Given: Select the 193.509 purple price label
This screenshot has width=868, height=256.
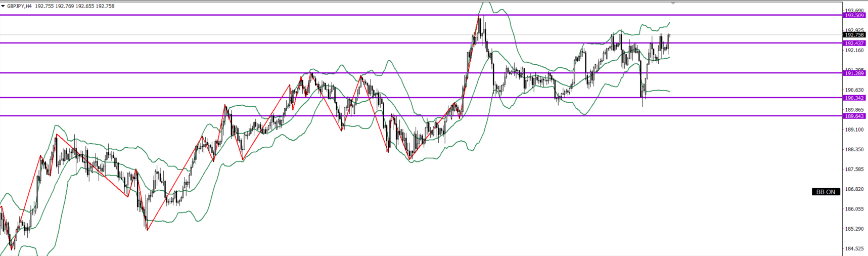Looking at the screenshot, I should tap(854, 16).
